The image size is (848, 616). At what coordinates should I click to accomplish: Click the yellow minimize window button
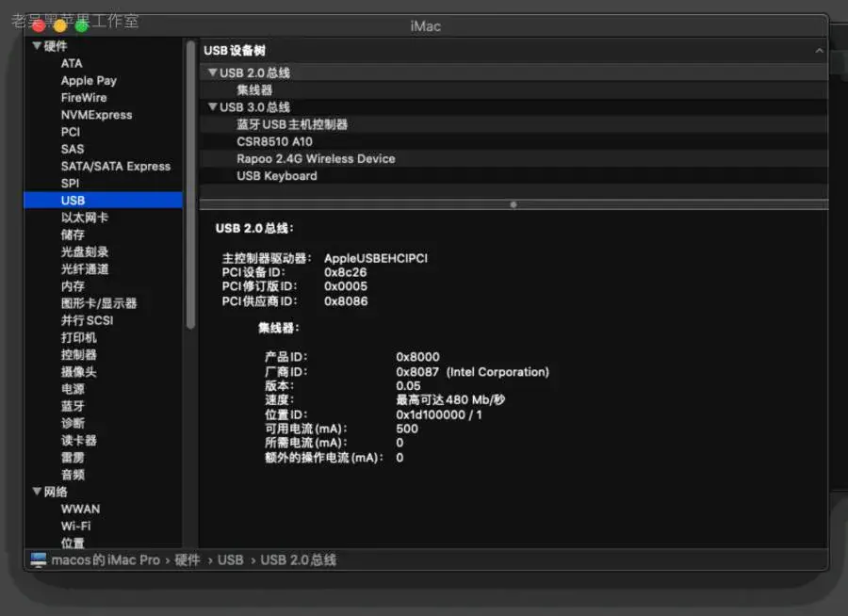(60, 24)
